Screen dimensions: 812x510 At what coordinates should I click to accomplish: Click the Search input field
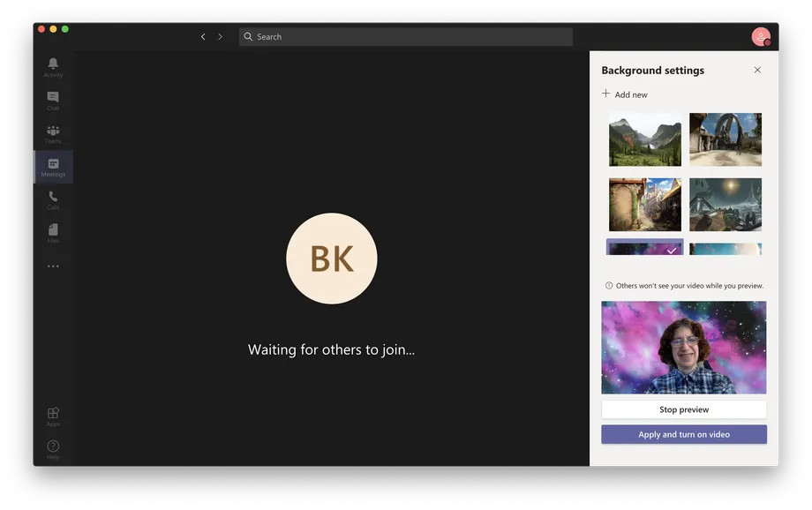tap(406, 37)
